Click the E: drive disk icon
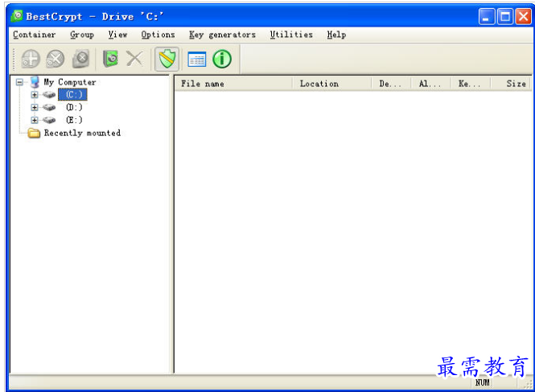The image size is (535, 392). pyautogui.click(x=49, y=120)
